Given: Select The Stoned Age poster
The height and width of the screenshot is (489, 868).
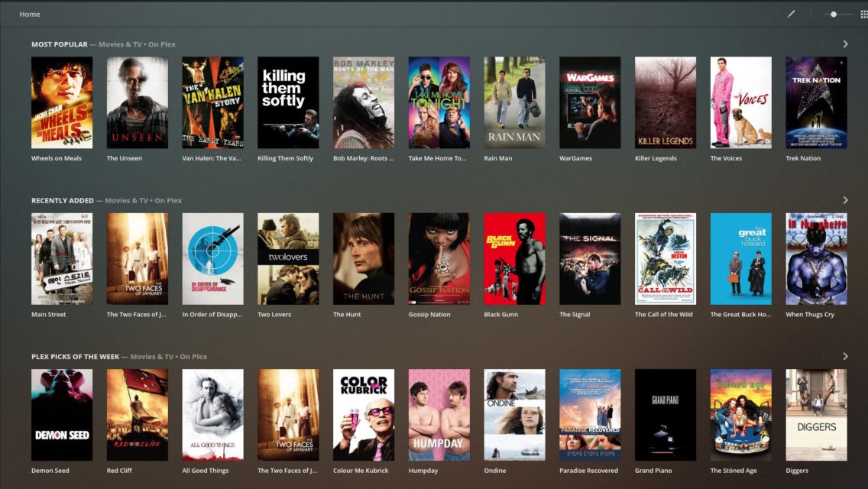Looking at the screenshot, I should pyautogui.click(x=740, y=415).
